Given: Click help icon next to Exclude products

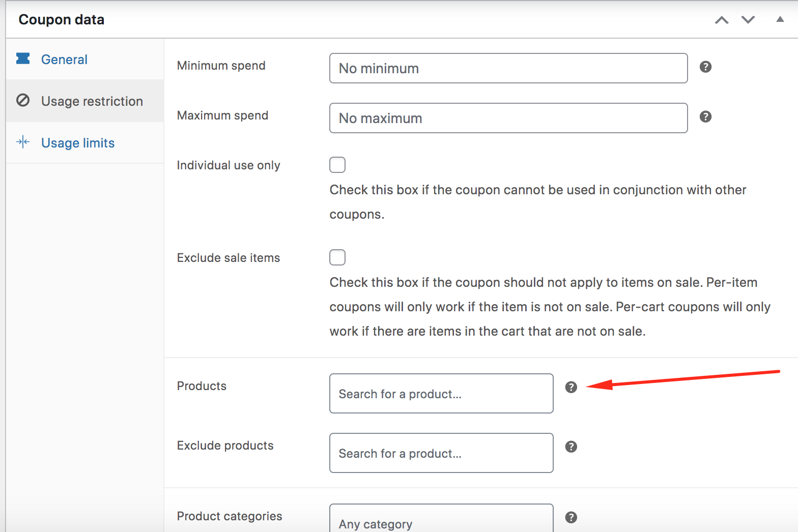Looking at the screenshot, I should pos(571,447).
